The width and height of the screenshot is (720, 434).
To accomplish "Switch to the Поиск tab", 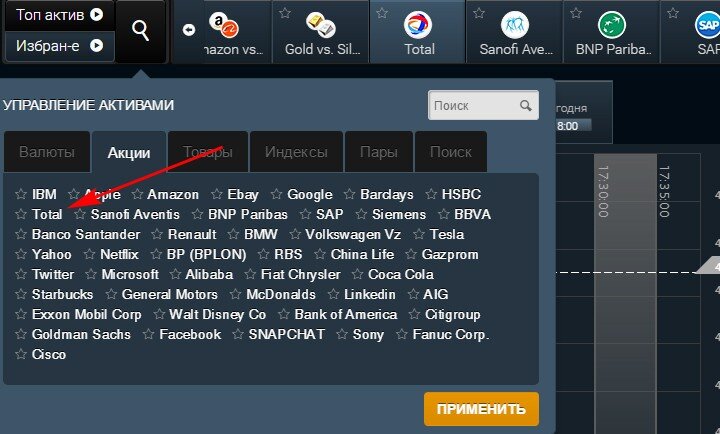I will (x=450, y=152).
